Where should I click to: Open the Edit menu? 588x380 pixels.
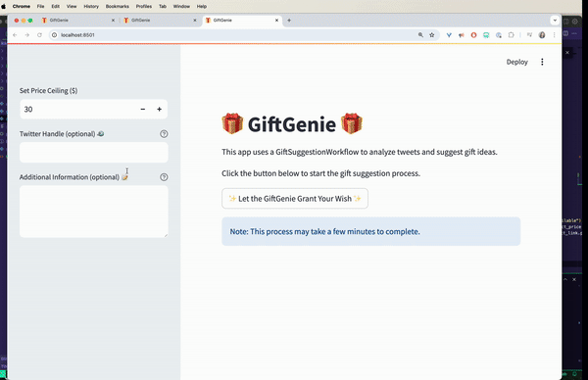[x=56, y=7]
